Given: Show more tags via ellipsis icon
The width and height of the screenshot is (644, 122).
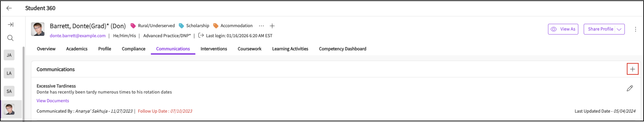Looking at the screenshot, I should click(261, 26).
